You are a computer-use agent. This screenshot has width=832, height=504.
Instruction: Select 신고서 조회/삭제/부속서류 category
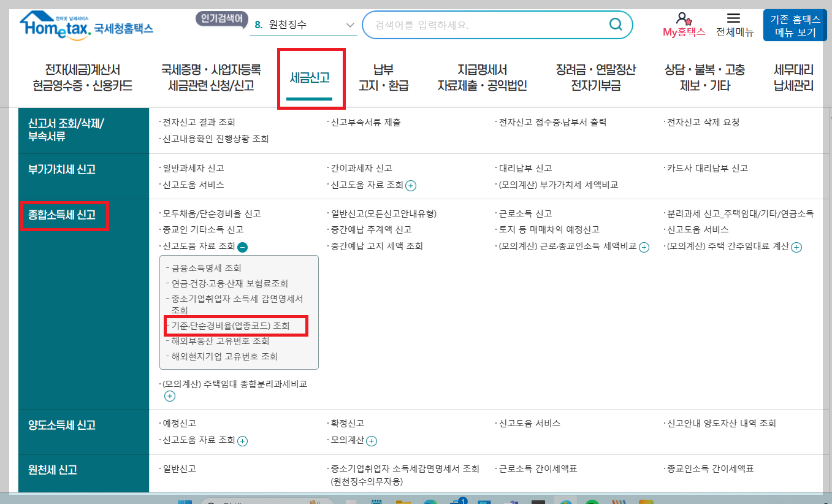pos(66,130)
